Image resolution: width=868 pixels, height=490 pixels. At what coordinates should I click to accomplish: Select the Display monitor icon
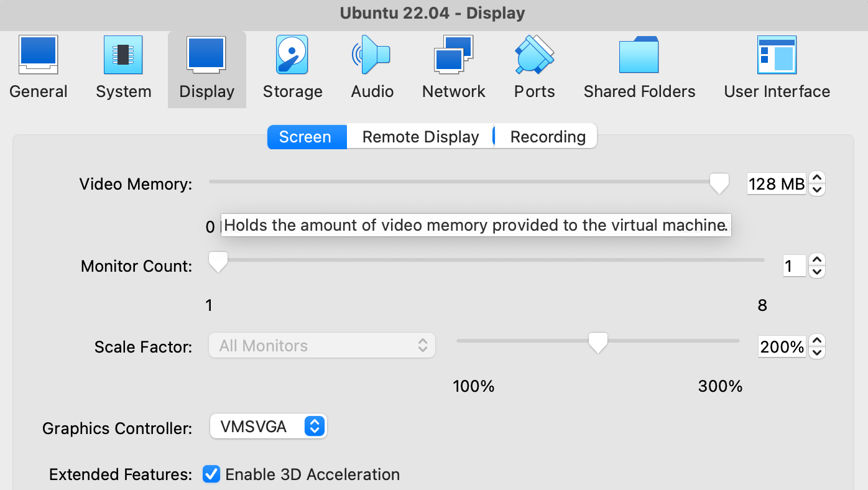(206, 53)
